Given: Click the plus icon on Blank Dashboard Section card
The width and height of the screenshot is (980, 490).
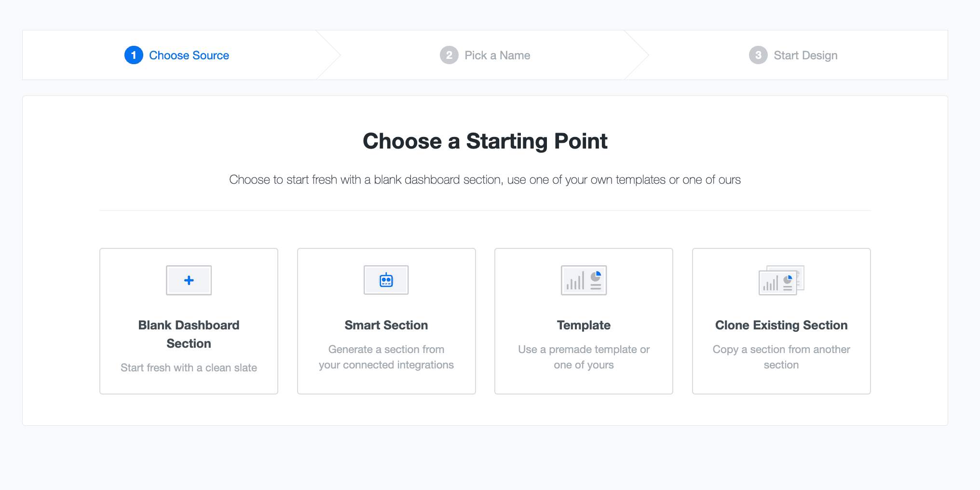Looking at the screenshot, I should [189, 280].
